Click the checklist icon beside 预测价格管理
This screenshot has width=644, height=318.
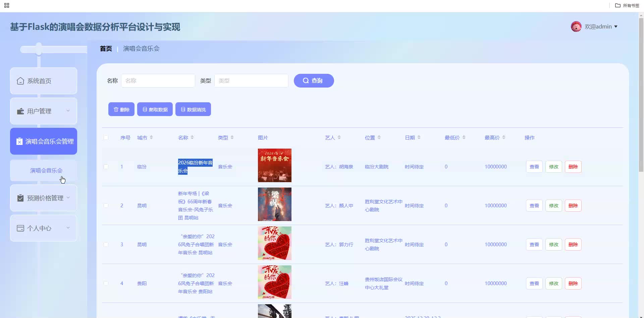pyautogui.click(x=20, y=198)
